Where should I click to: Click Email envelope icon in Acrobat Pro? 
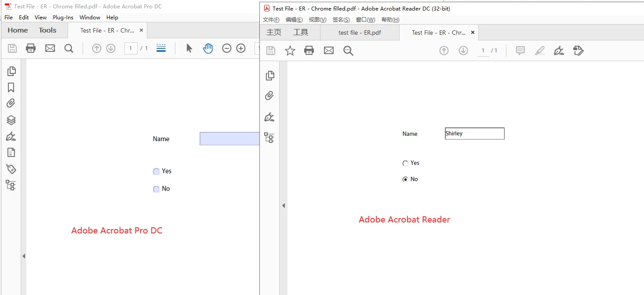pos(50,48)
